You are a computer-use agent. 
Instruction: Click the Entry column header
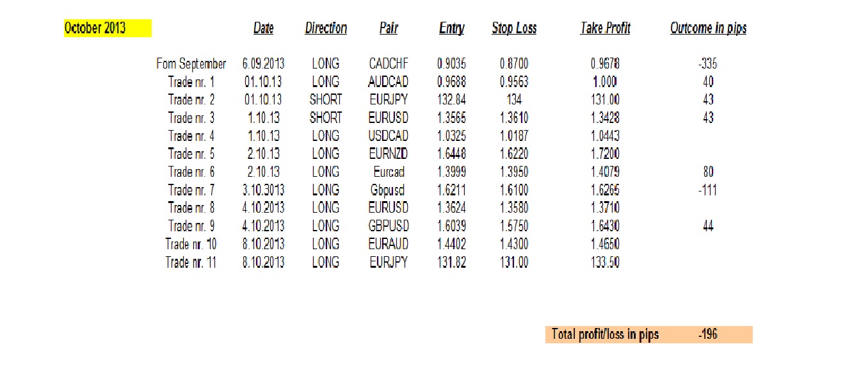click(x=452, y=28)
